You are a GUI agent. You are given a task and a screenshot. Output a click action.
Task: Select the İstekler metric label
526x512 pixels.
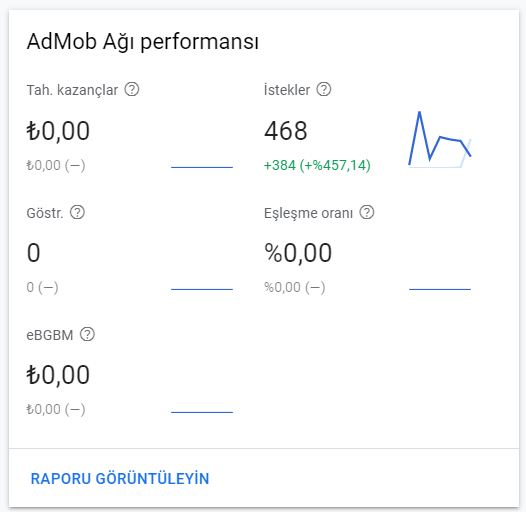pos(287,90)
